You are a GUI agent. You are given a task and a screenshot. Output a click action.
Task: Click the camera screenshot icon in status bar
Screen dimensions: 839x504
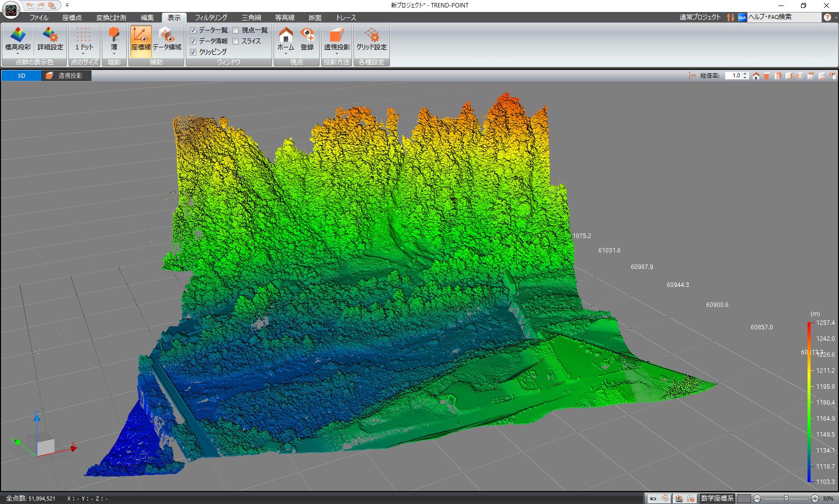coord(653,499)
